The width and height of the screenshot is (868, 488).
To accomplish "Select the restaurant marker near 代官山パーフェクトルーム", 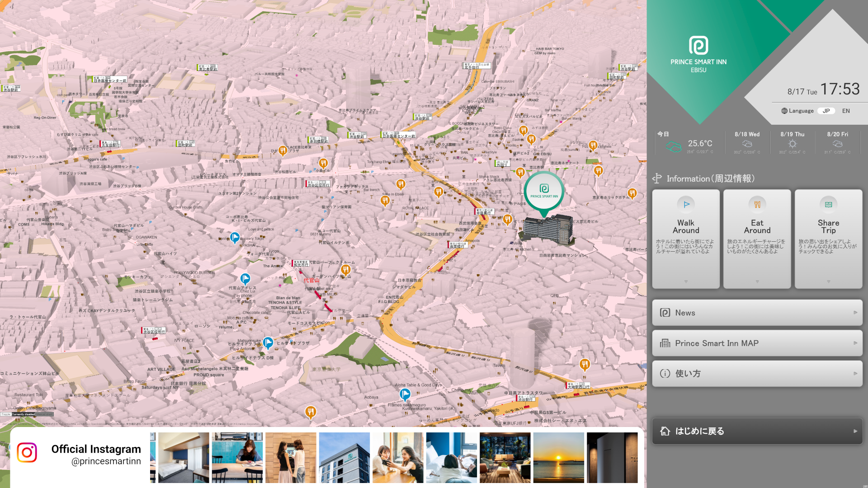I will point(346,270).
